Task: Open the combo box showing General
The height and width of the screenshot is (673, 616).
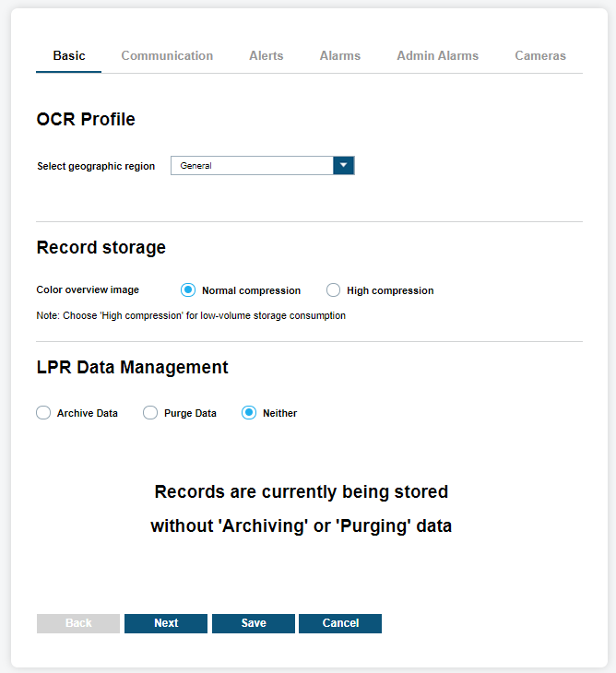Action: click(252, 166)
